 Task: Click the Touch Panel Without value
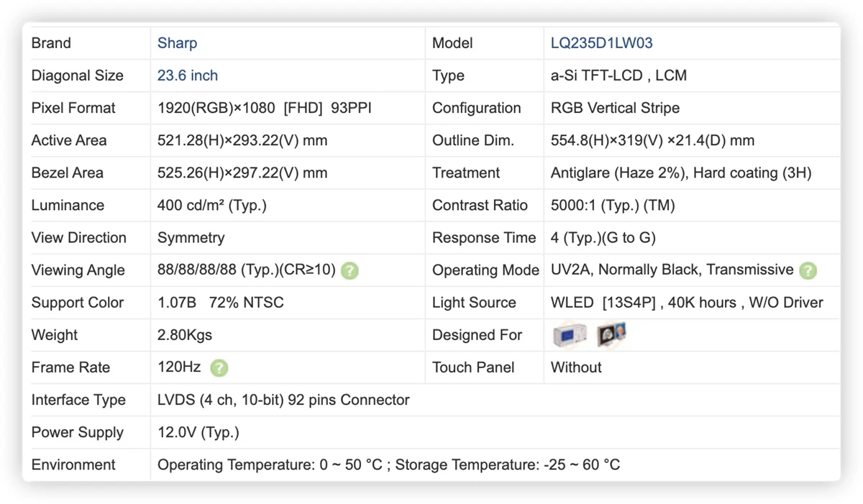click(576, 367)
